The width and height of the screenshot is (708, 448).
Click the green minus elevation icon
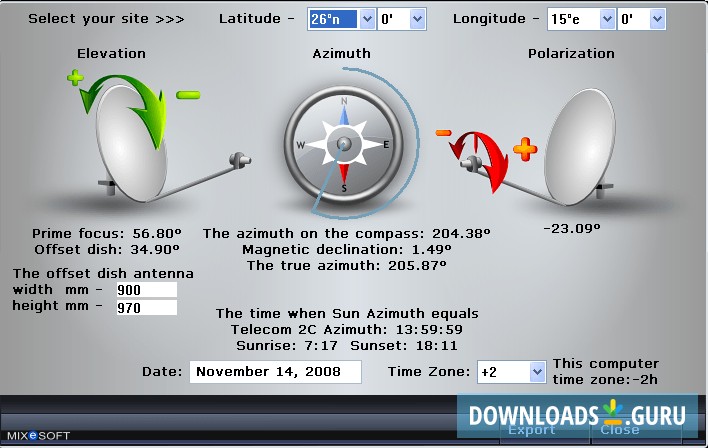tap(188, 95)
